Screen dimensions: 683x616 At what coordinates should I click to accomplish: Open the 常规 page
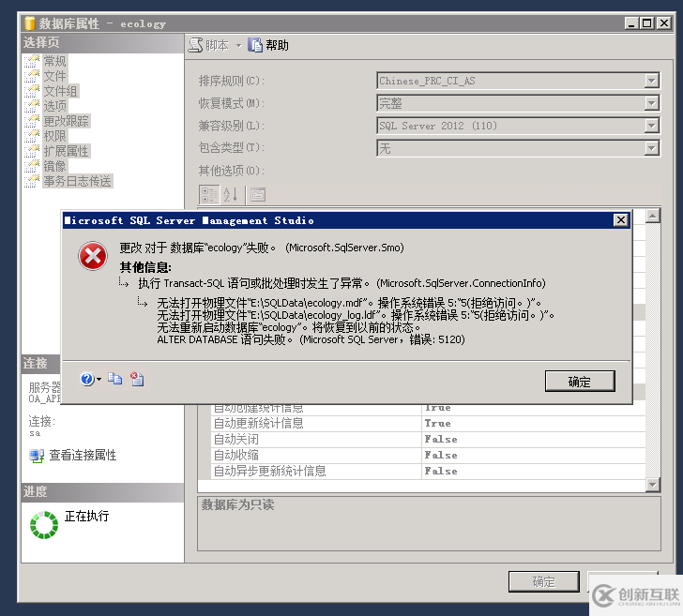coord(54,61)
